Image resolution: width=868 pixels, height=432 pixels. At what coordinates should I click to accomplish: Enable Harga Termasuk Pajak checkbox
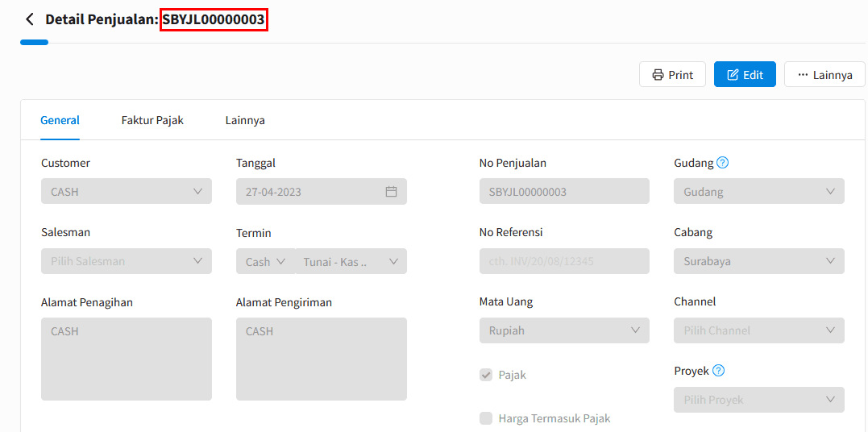(486, 418)
